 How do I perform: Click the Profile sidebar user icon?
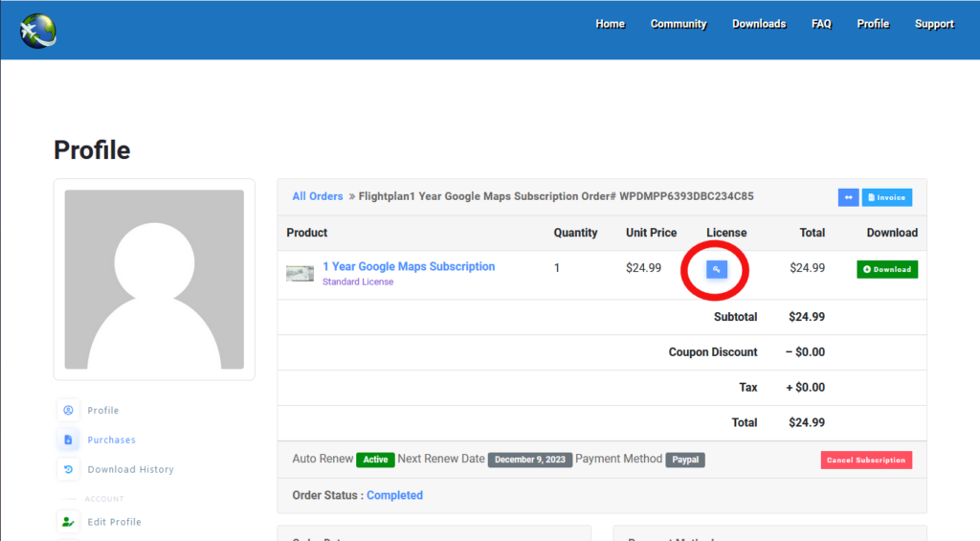click(68, 411)
